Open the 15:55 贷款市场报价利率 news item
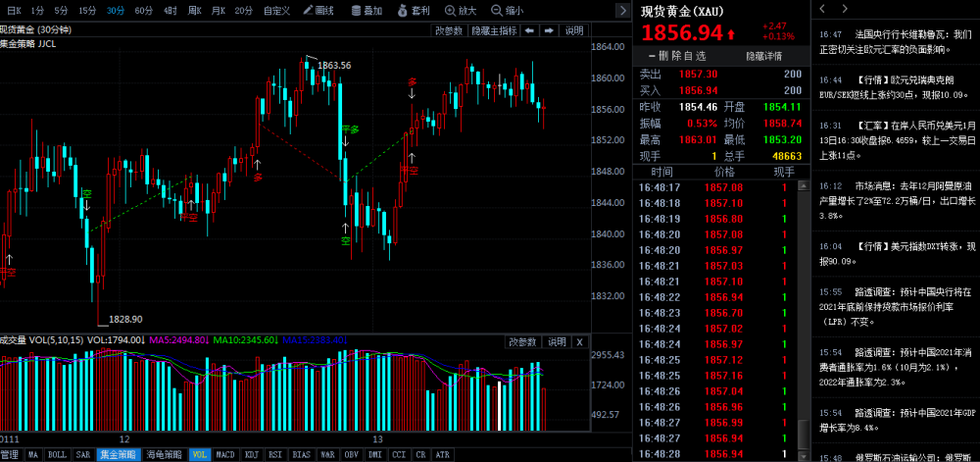Image resolution: width=980 pixels, height=462 pixels. (897, 306)
